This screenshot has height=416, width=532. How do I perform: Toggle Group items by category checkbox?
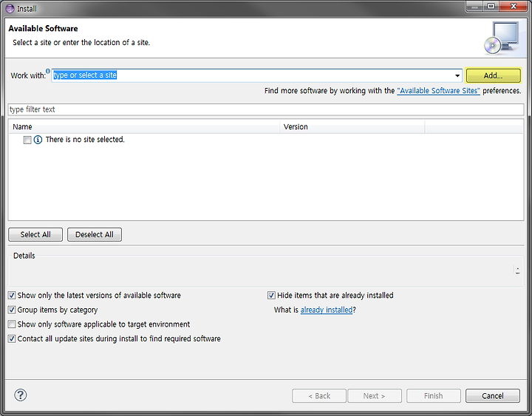pos(12,310)
